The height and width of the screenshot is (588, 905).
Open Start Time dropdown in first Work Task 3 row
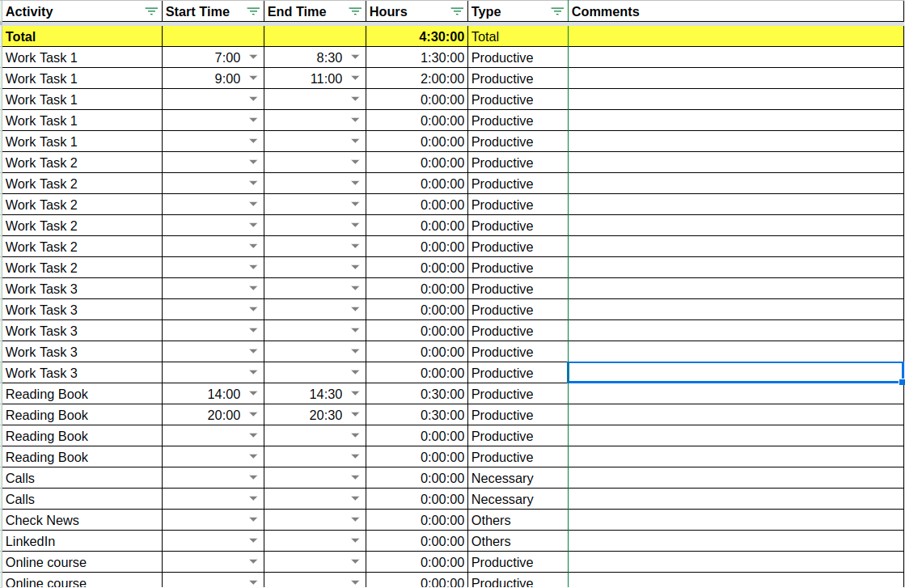tap(253, 288)
